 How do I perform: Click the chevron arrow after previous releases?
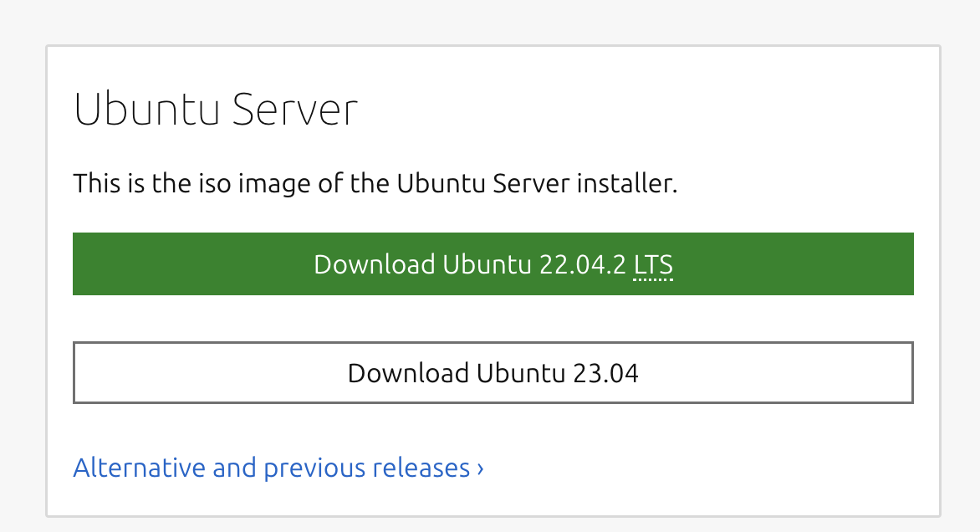click(481, 468)
